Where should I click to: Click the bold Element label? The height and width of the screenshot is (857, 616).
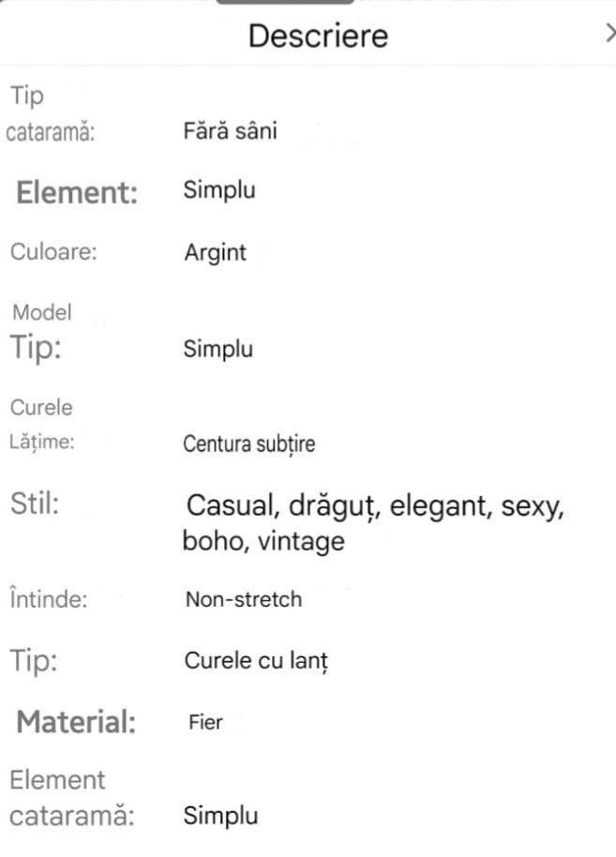[x=77, y=192]
